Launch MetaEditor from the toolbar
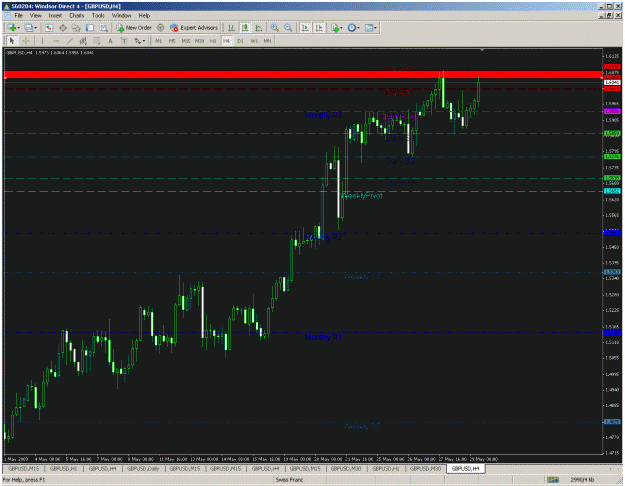The width and height of the screenshot is (625, 486). 160,28
